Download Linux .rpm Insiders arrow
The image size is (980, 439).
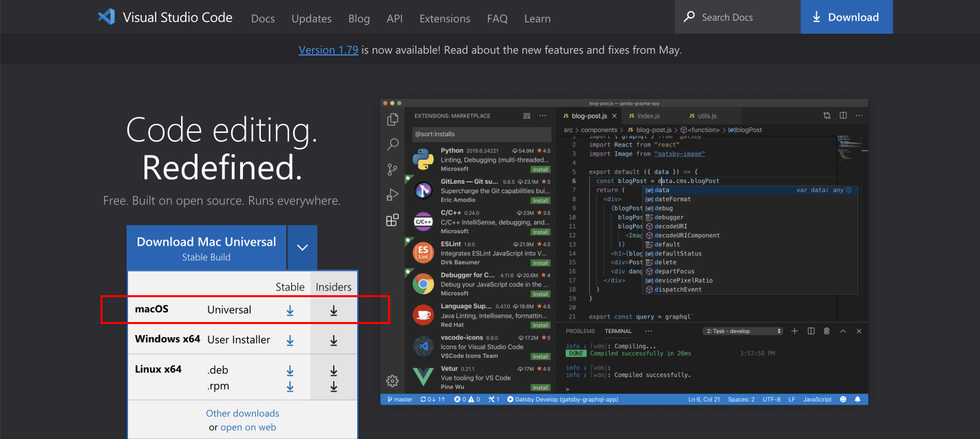tap(334, 387)
